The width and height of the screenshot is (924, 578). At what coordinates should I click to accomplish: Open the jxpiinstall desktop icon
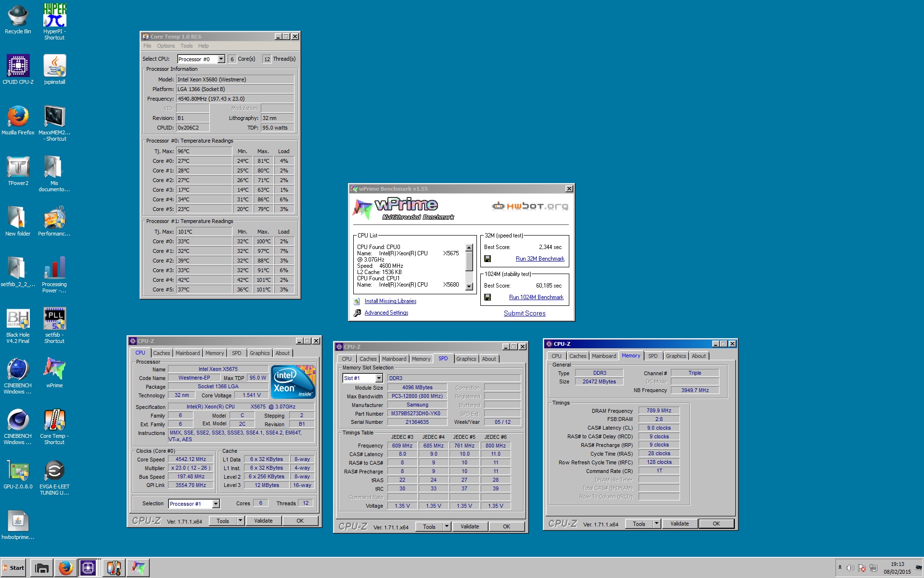(54, 69)
